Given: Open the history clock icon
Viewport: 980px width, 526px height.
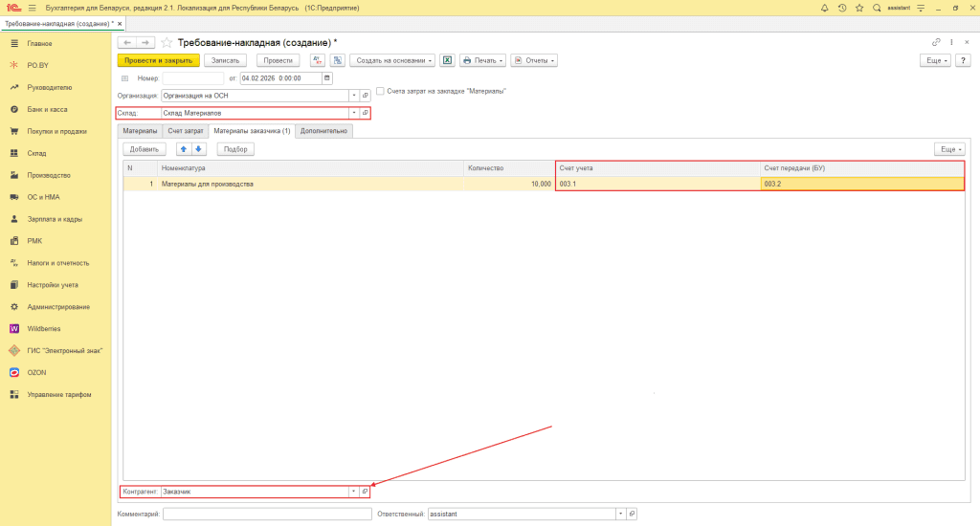Looking at the screenshot, I should [842, 7].
